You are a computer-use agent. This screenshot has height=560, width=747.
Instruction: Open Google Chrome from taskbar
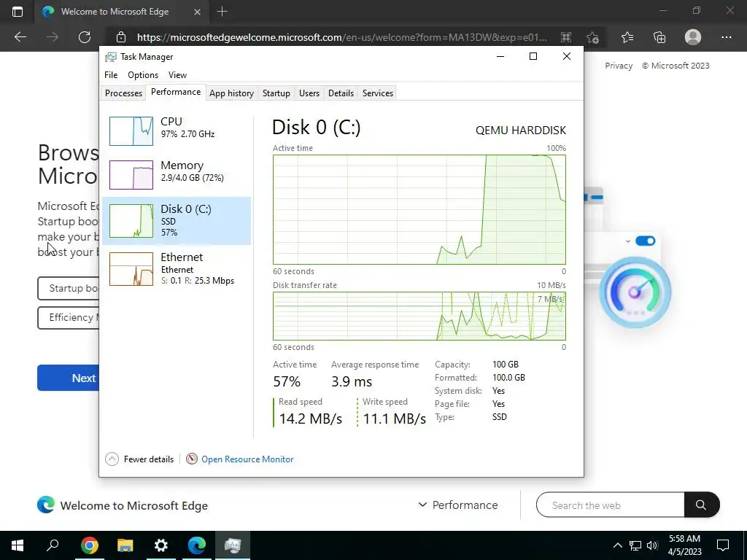pos(90,545)
